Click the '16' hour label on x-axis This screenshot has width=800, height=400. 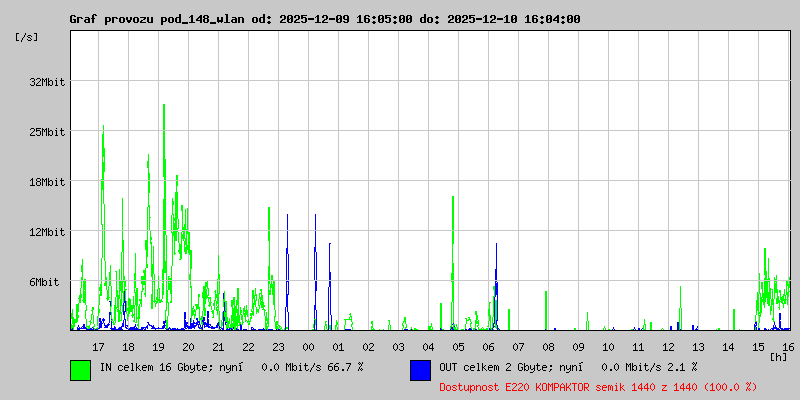point(786,347)
